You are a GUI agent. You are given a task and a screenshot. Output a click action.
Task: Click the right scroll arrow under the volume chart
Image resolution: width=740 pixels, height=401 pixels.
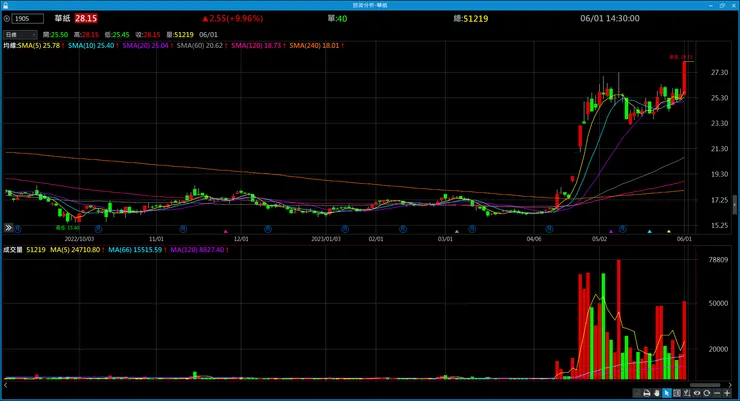730,385
